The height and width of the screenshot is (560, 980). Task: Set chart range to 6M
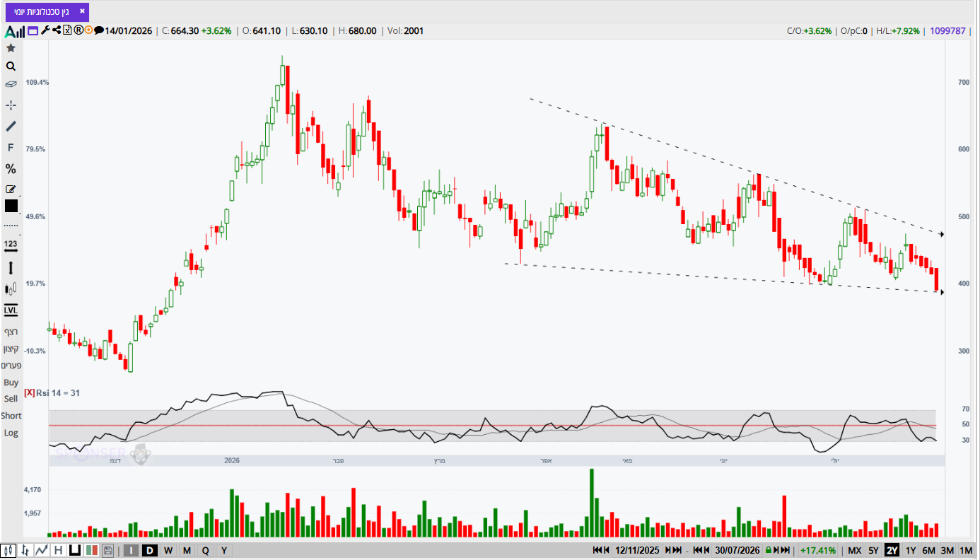click(929, 550)
